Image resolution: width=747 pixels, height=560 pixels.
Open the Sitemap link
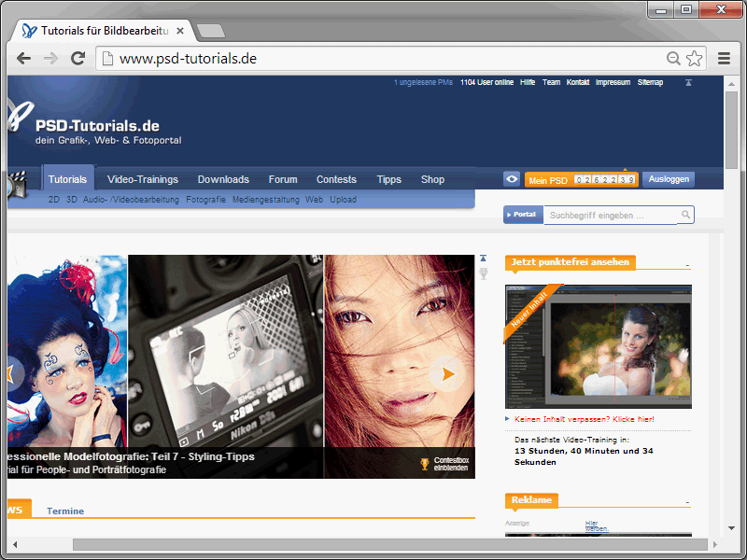click(650, 82)
